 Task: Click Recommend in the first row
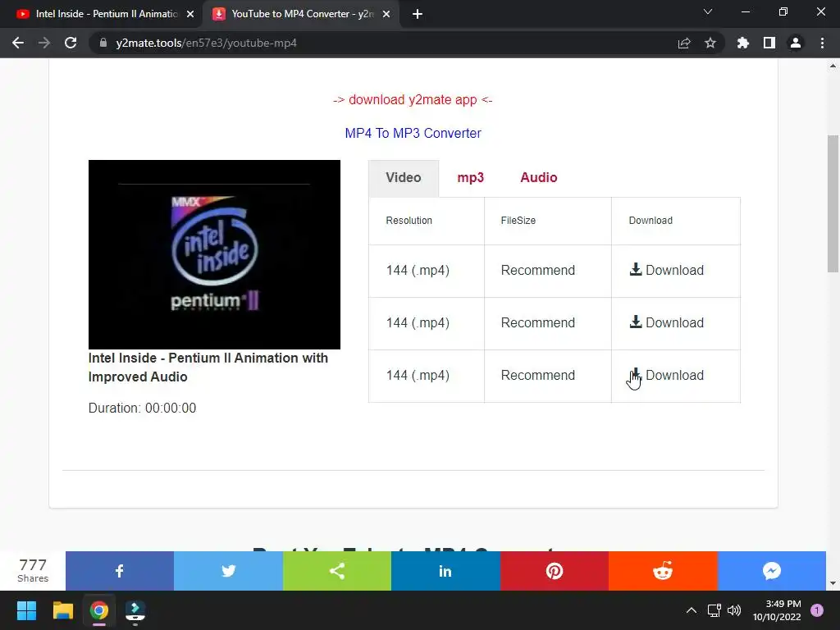tap(538, 270)
